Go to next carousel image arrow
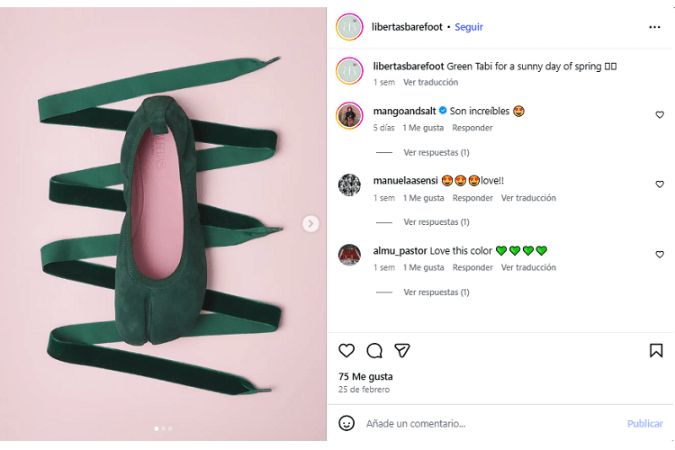This screenshot has width=675, height=450. click(x=311, y=224)
